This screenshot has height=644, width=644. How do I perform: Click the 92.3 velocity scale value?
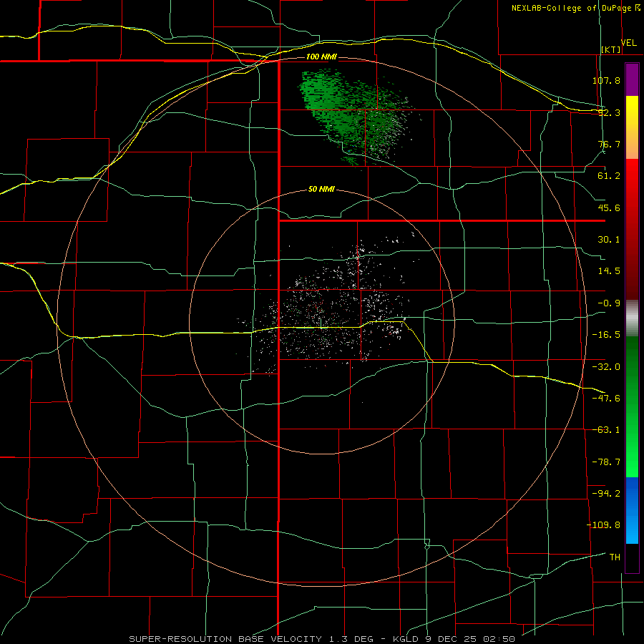pos(609,112)
